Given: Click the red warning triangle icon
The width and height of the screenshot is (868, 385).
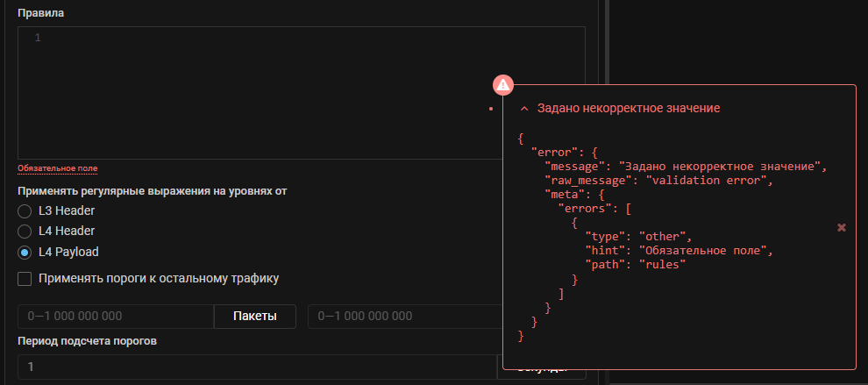Looking at the screenshot, I should tap(503, 85).
